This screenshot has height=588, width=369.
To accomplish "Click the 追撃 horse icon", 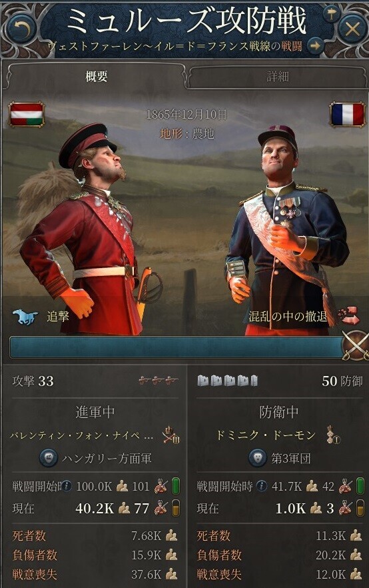I will pyautogui.click(x=25, y=317).
